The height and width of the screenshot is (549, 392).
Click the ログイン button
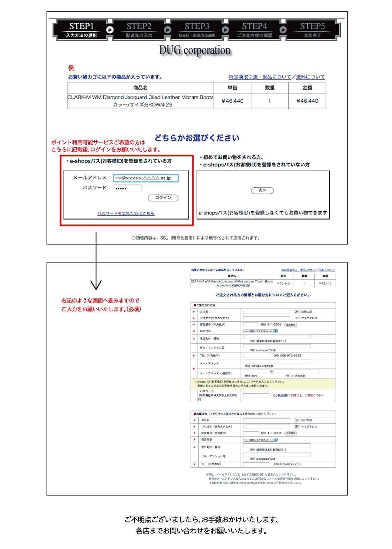click(163, 198)
